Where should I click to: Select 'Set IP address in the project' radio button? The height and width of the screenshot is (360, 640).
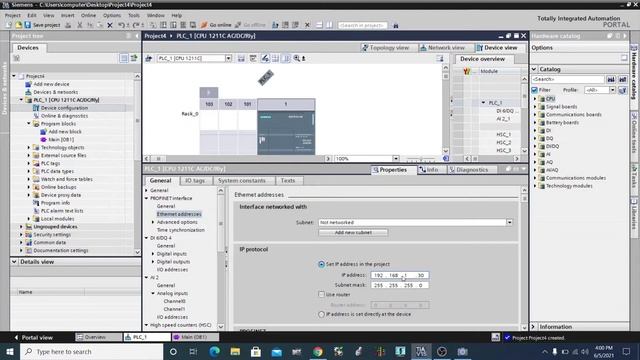pos(321,264)
